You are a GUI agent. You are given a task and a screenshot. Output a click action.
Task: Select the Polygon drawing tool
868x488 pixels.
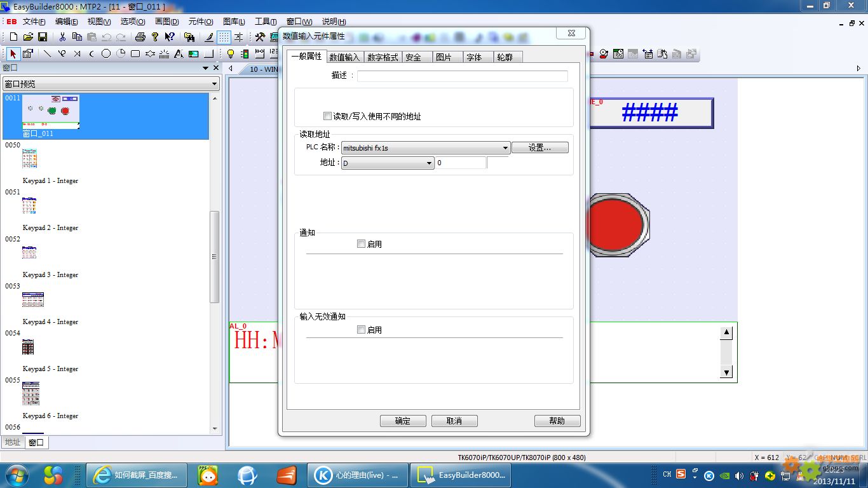(150, 54)
